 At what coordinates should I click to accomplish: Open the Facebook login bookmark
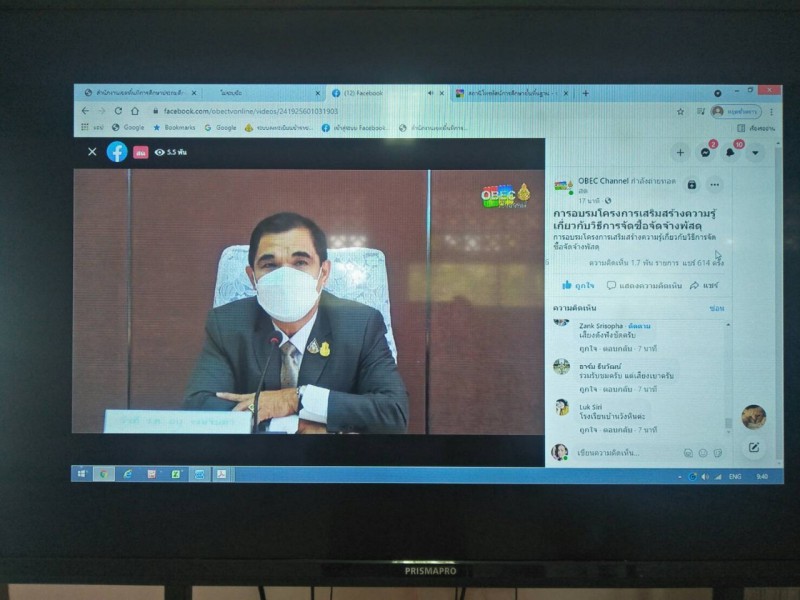tap(355, 128)
